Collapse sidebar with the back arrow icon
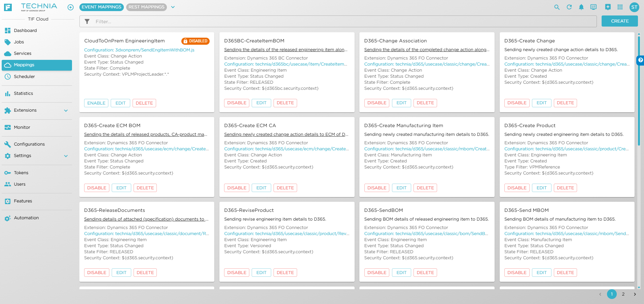Image resolution: width=644 pixels, height=304 pixels. [70, 7]
